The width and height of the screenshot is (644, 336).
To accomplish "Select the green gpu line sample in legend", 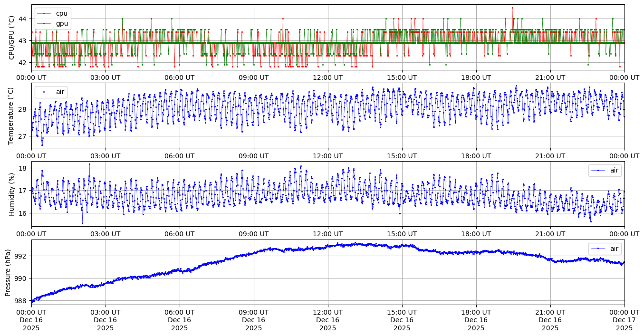I will [44, 23].
